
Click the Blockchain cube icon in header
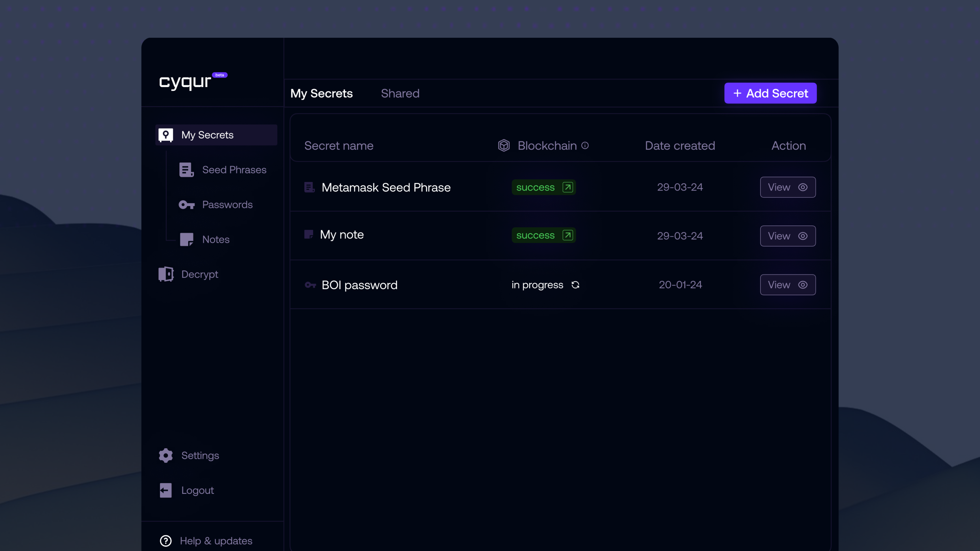[x=504, y=145]
